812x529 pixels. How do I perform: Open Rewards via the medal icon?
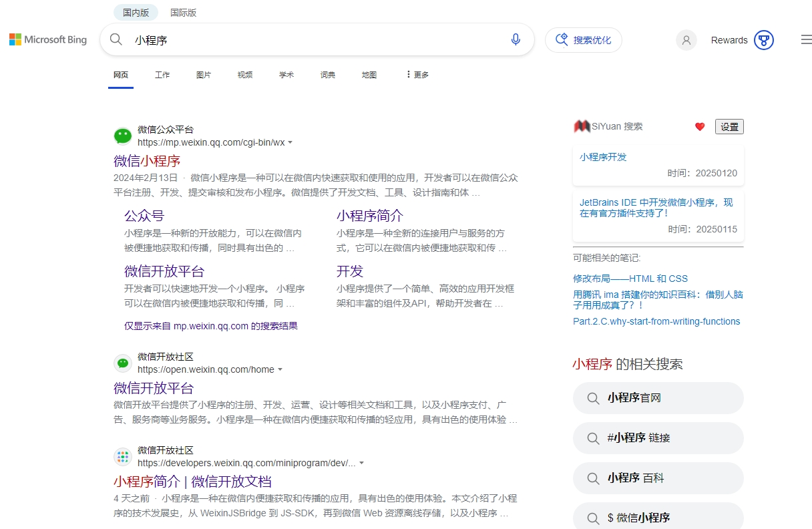pos(763,40)
